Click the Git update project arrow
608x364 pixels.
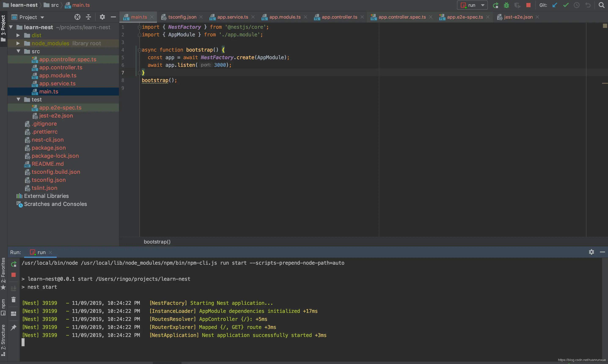click(x=555, y=5)
